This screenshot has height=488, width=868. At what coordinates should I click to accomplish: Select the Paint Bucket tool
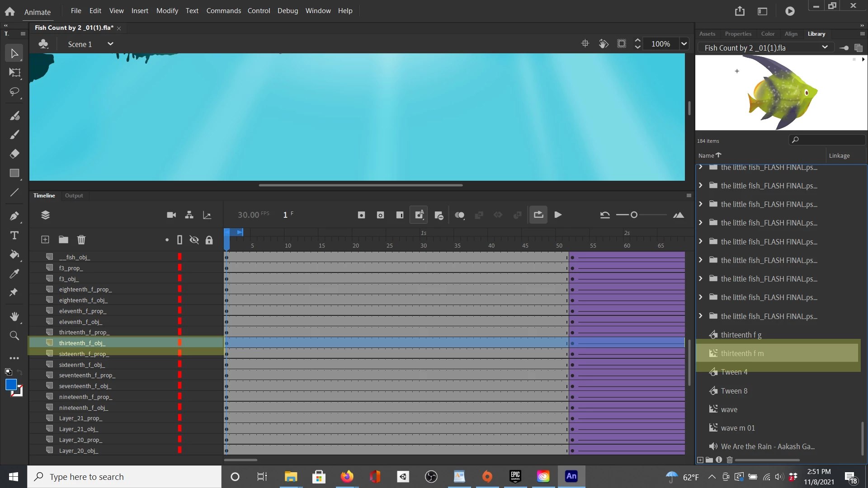coord(14,254)
